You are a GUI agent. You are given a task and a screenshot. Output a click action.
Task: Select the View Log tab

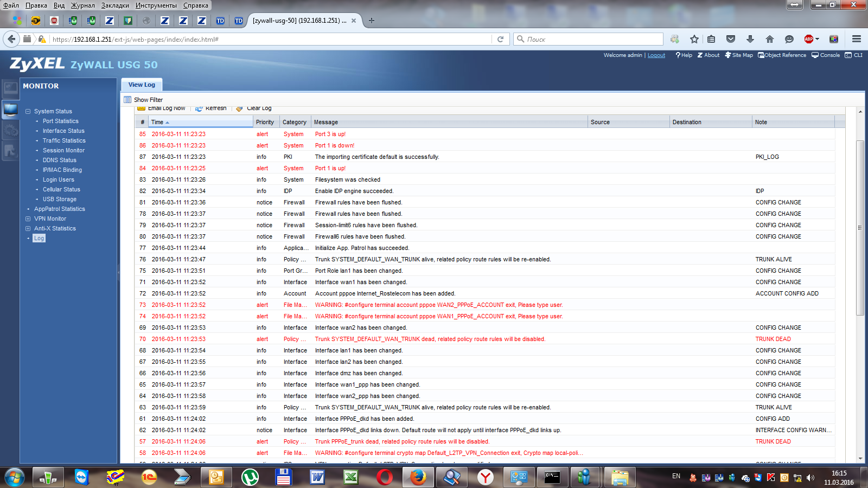coord(142,85)
